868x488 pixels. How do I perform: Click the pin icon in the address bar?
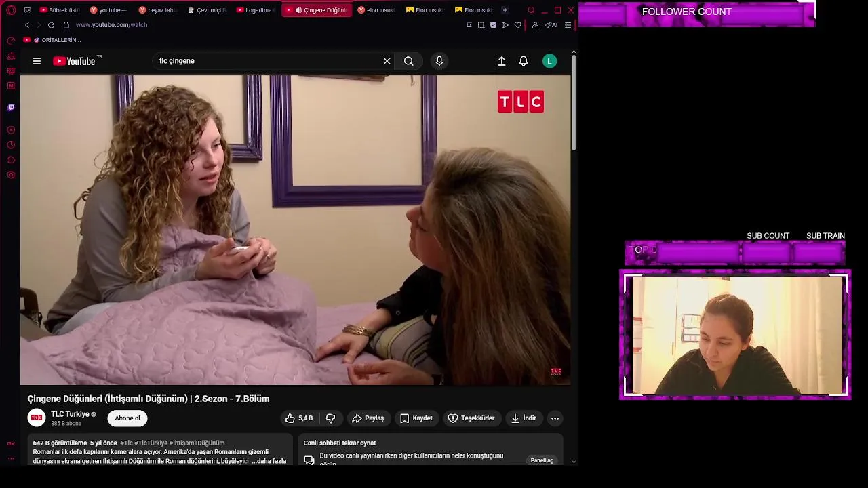[x=469, y=25]
